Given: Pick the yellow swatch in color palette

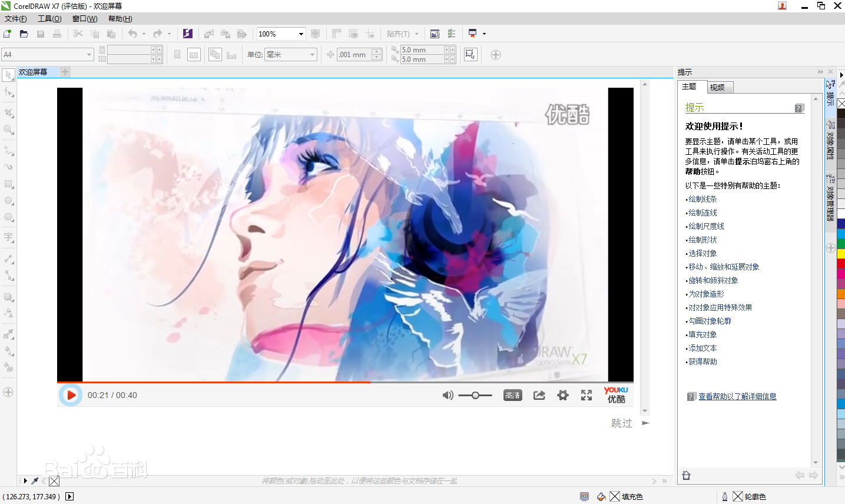Looking at the screenshot, I should [x=841, y=254].
